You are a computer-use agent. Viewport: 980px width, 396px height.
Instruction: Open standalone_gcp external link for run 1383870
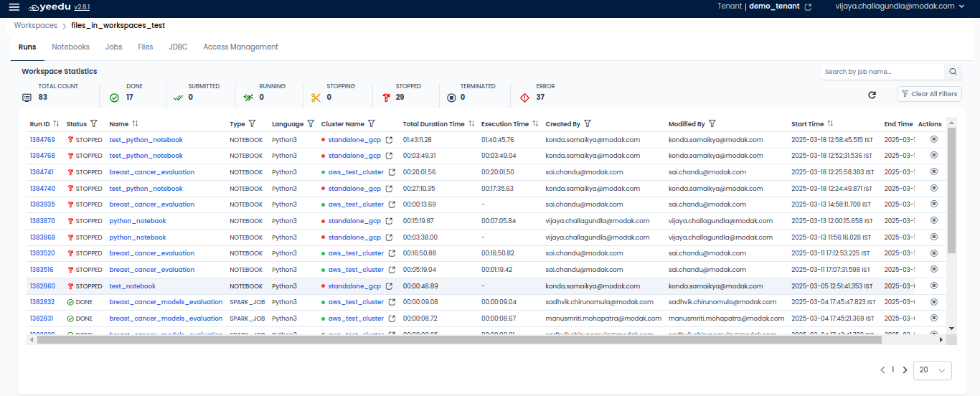[389, 221]
